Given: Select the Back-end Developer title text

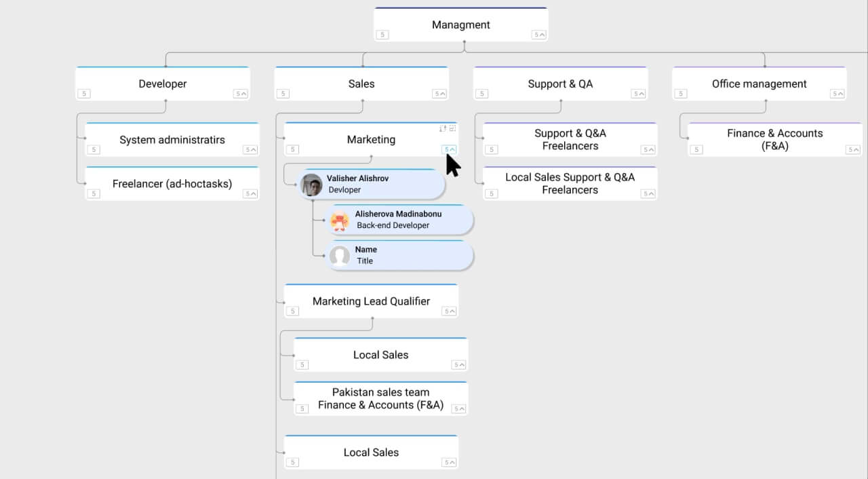Looking at the screenshot, I should coord(393,225).
